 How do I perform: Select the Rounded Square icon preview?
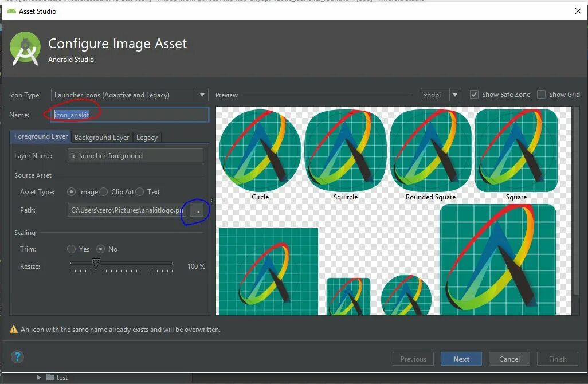(x=430, y=150)
